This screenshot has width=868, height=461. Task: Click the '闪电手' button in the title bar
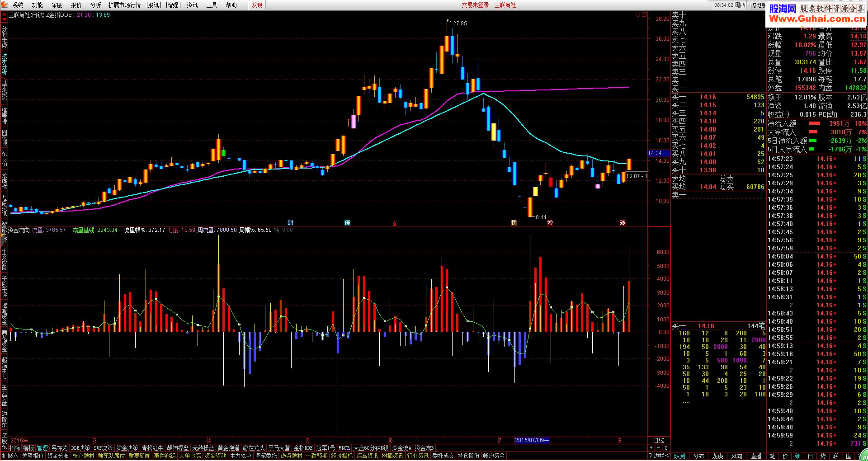[x=758, y=5]
